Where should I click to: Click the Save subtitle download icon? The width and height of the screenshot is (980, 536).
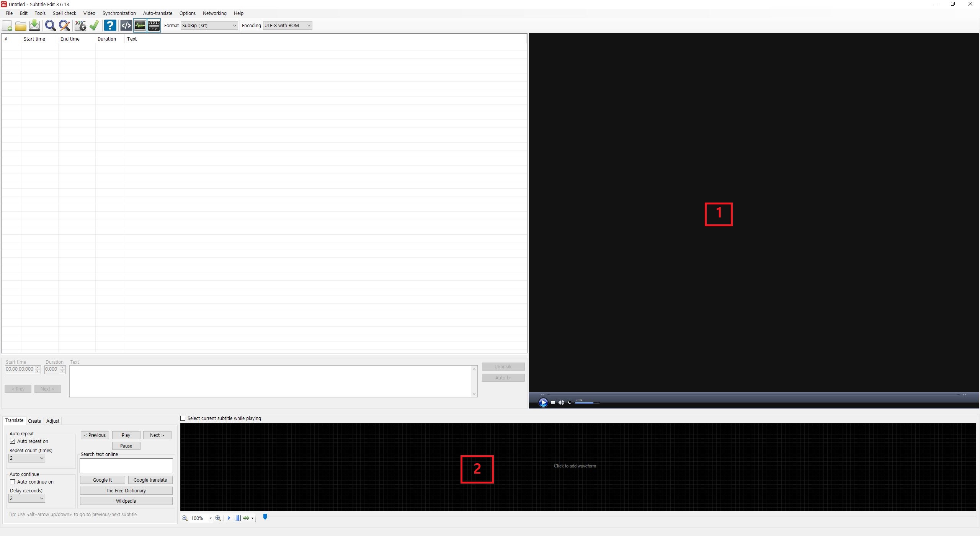(x=34, y=26)
